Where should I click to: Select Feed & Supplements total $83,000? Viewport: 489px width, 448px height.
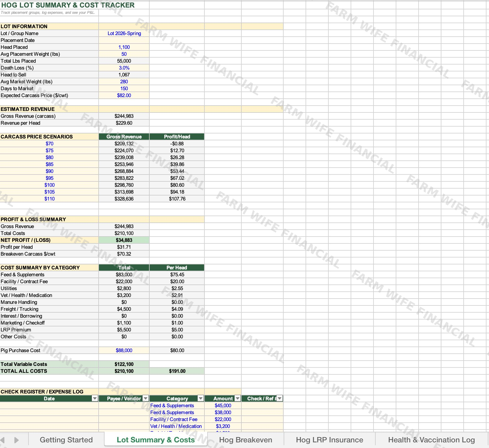(124, 275)
